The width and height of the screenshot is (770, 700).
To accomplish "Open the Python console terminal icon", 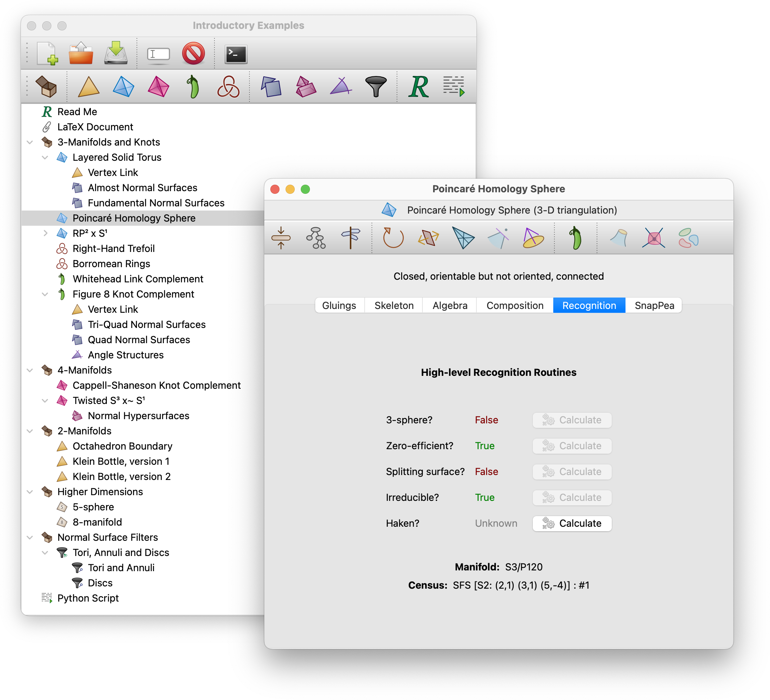I will (236, 54).
